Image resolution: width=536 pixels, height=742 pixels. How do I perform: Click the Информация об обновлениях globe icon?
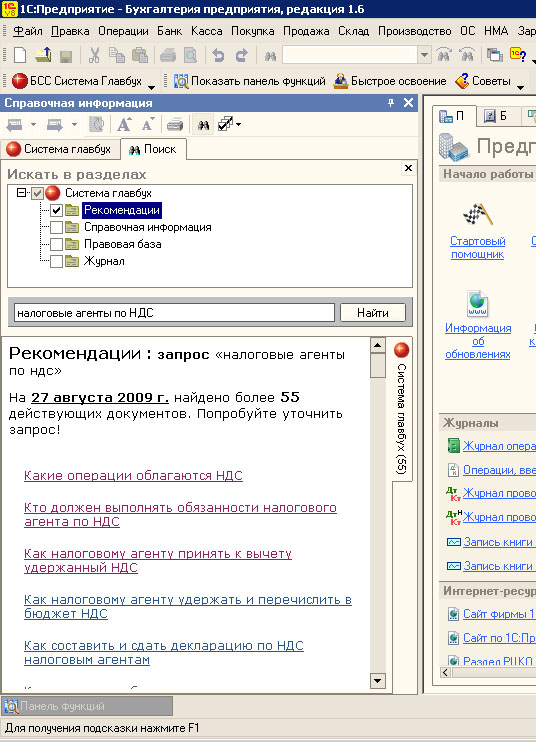pos(478,304)
